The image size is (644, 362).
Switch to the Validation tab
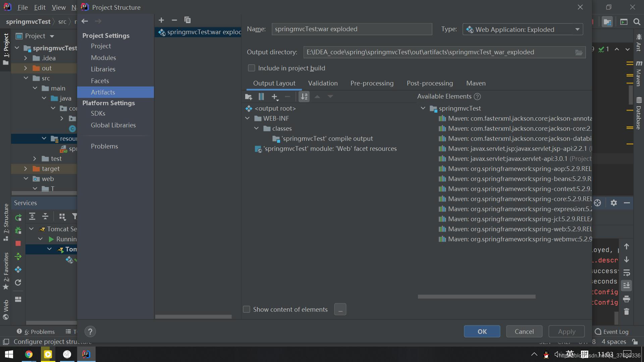click(323, 83)
